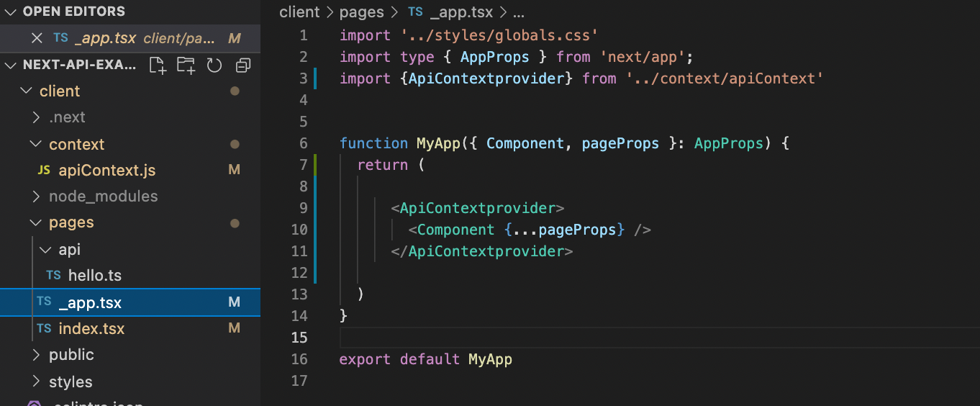The image size is (980, 406).
Task: Click line number 6 in the gutter
Action: (303, 143)
